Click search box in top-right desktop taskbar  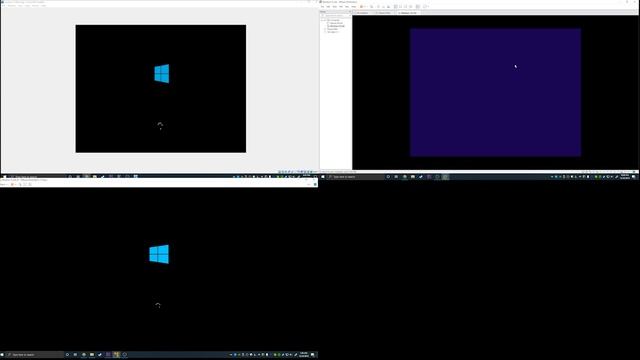pyautogui.click(x=355, y=177)
